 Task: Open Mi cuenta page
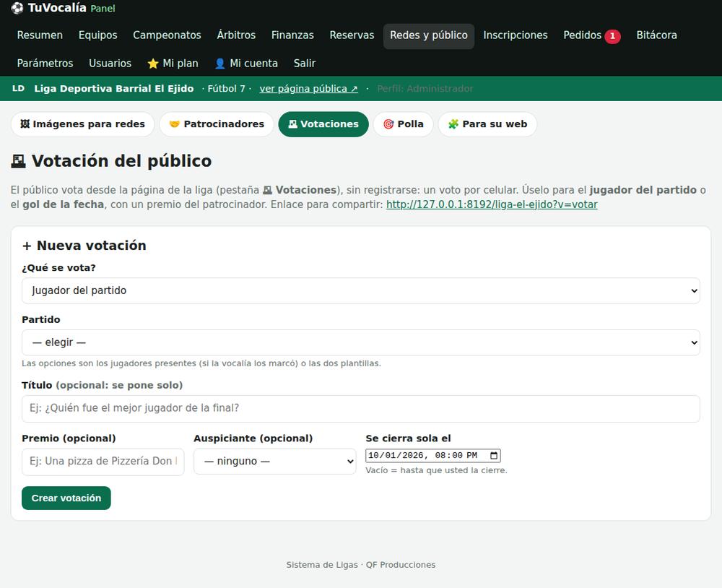click(246, 64)
